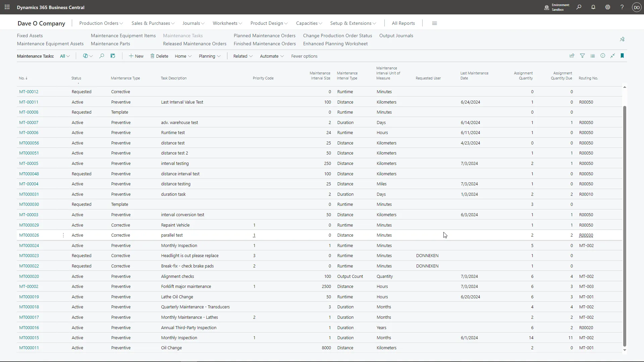Open the filter pane using the funnel icon

[x=583, y=56]
